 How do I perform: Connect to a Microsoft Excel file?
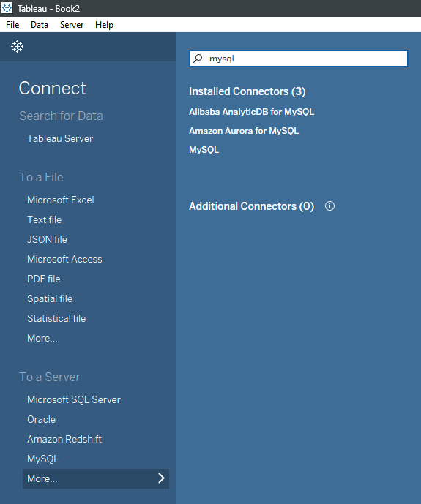click(x=61, y=200)
